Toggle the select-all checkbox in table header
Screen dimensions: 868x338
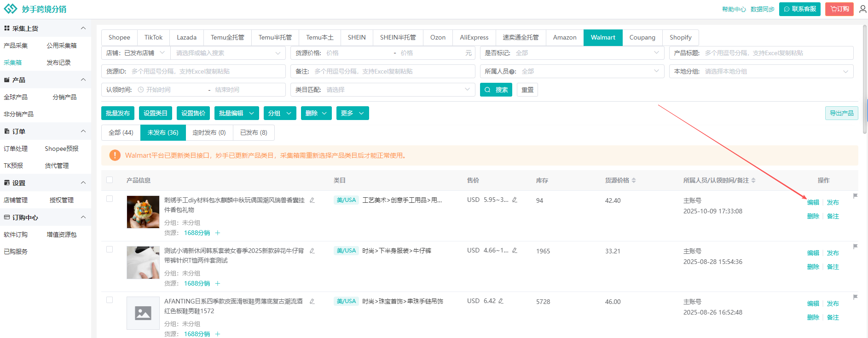(x=110, y=180)
